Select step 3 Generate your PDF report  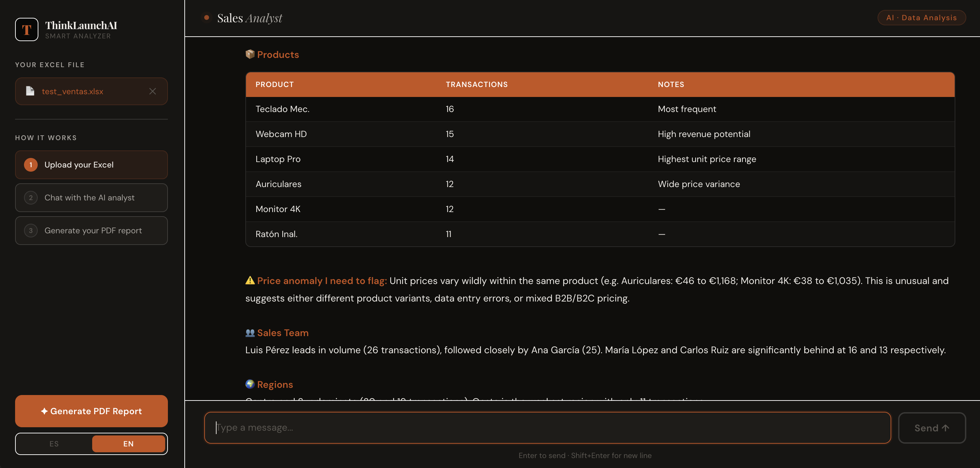coord(91,231)
